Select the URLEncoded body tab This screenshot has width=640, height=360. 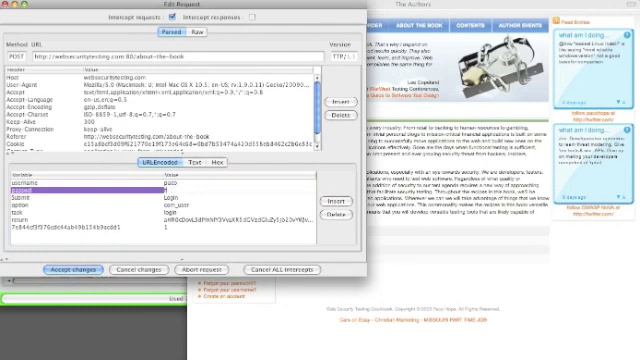[x=160, y=162]
